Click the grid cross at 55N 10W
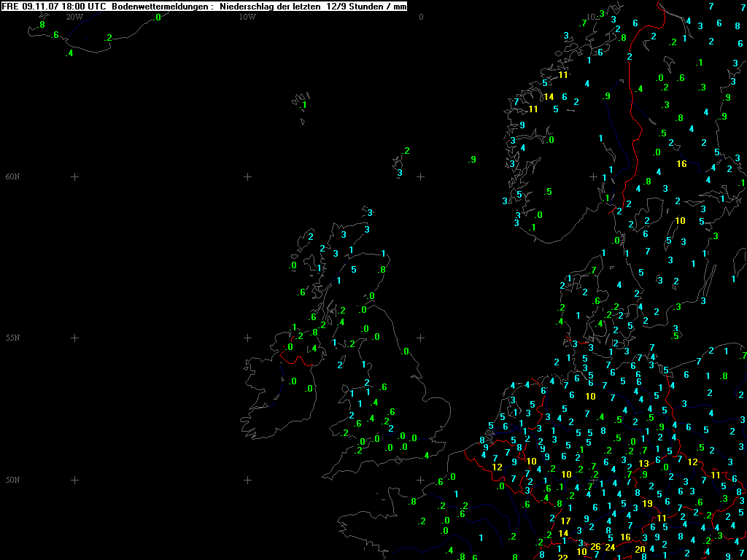Viewport: 747px width, 560px height. pyautogui.click(x=247, y=338)
